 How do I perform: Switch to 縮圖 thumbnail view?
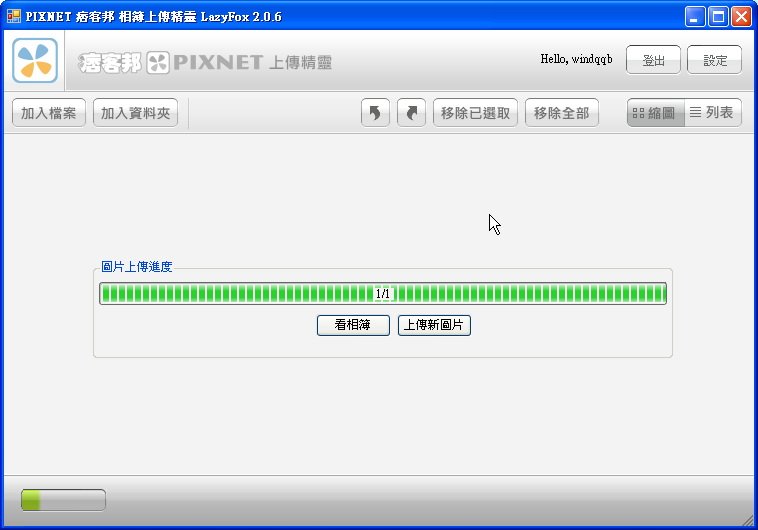point(656,113)
